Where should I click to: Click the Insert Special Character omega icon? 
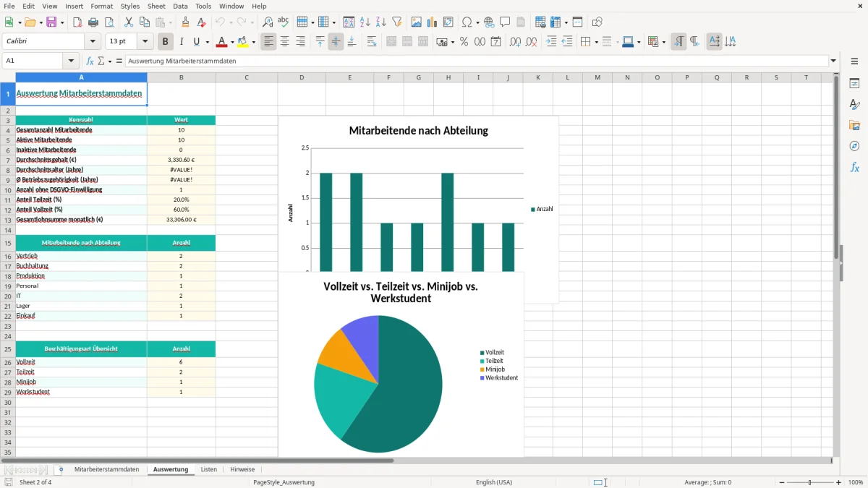coord(467,22)
